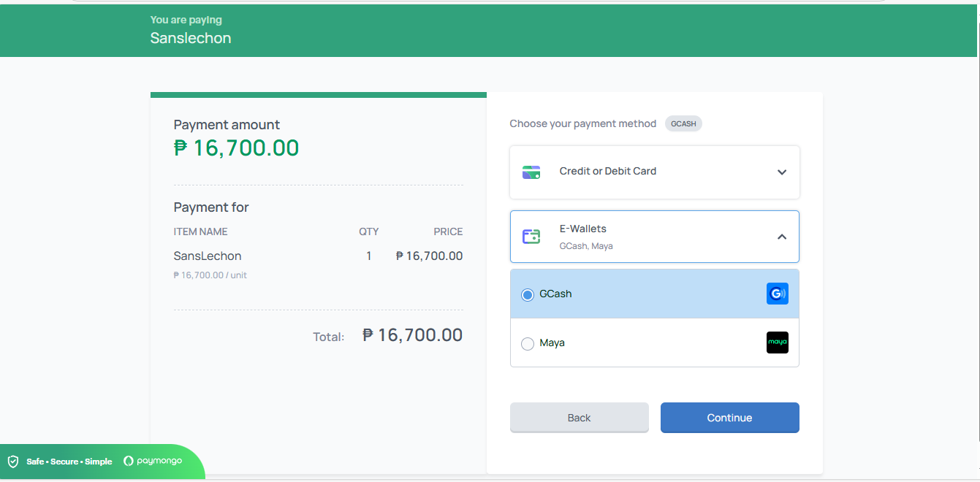Select the GCash radio button
Viewport: 980px width, 482px height.
[x=528, y=294]
